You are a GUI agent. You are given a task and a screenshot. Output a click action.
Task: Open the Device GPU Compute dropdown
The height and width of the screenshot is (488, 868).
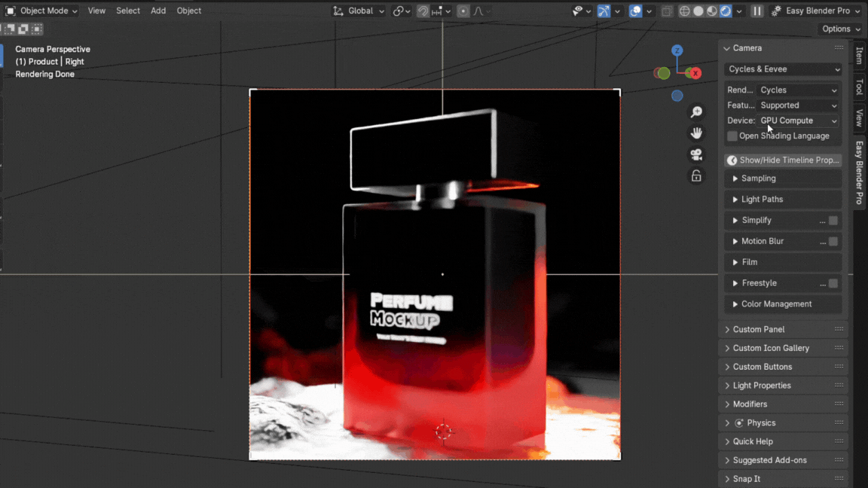pos(798,120)
